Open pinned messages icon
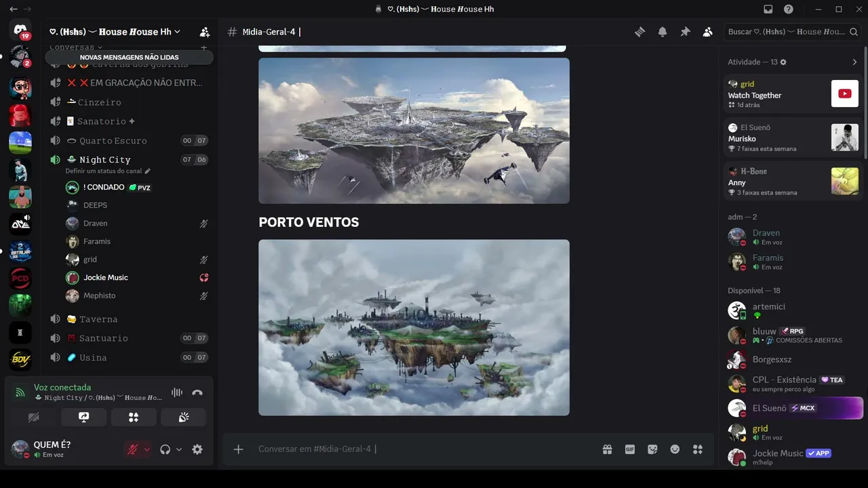This screenshot has height=488, width=868. pyautogui.click(x=685, y=32)
